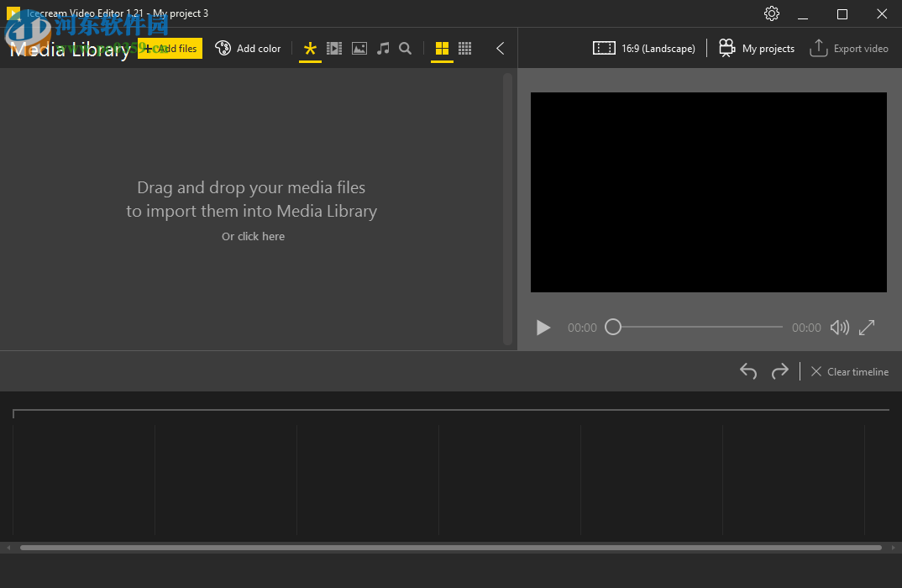Click the 'Or click here' import link
This screenshot has height=588, width=902.
[x=253, y=236]
